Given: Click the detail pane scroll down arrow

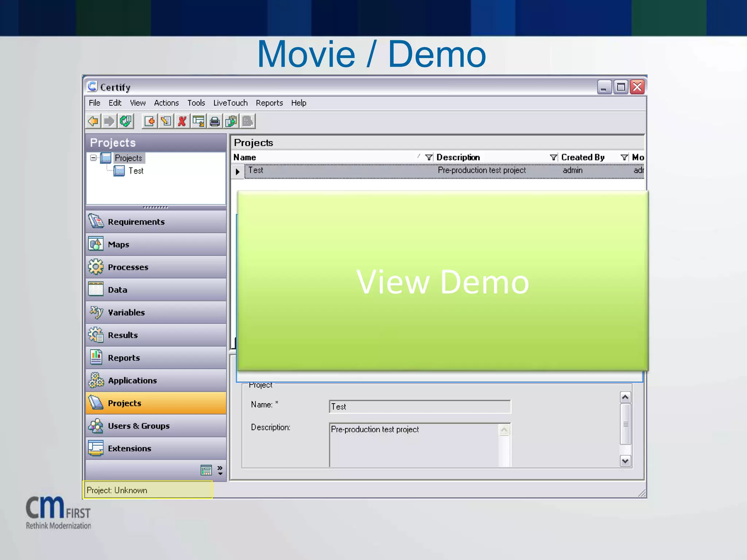Looking at the screenshot, I should coord(625,461).
